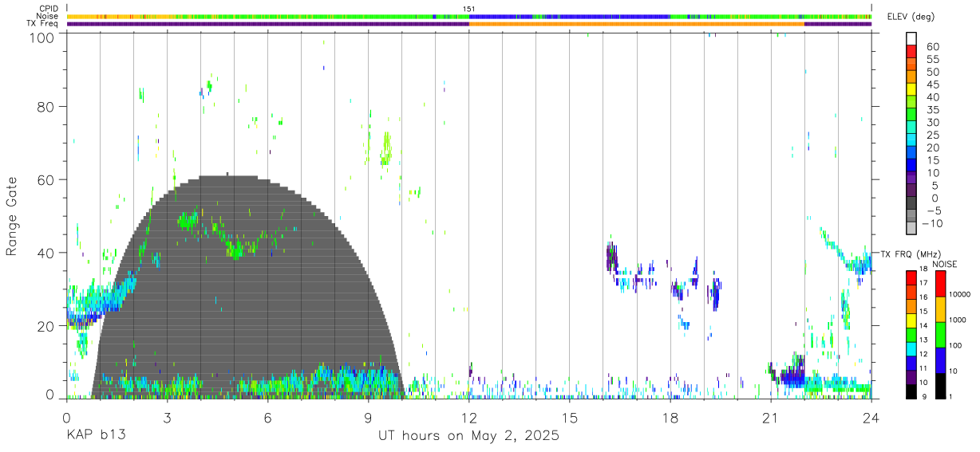
Task: Pick the white top swatch of the ELEV colorbar
Action: coord(912,39)
